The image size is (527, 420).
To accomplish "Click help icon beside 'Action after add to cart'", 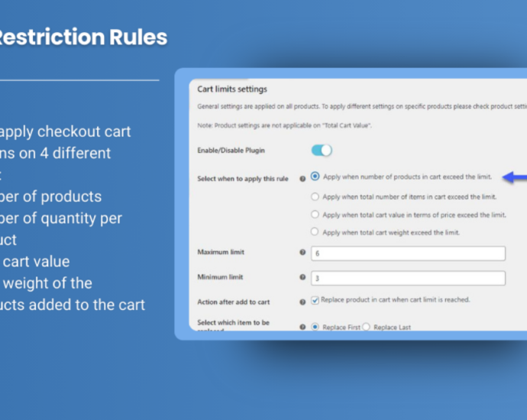I will (302, 302).
